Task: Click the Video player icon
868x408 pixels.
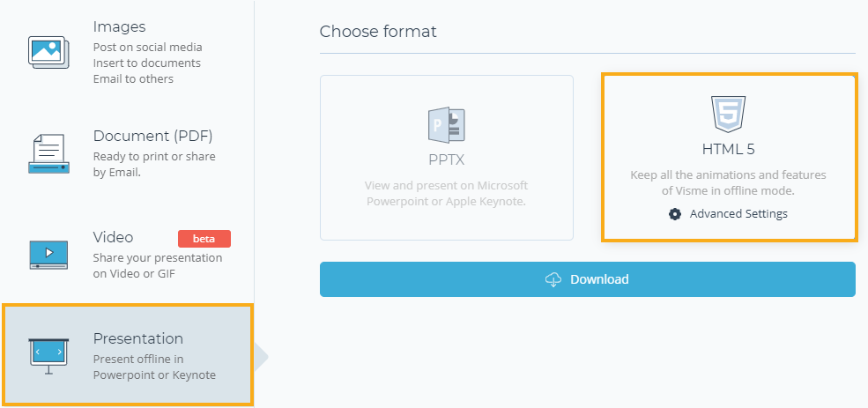Action: pos(48,255)
